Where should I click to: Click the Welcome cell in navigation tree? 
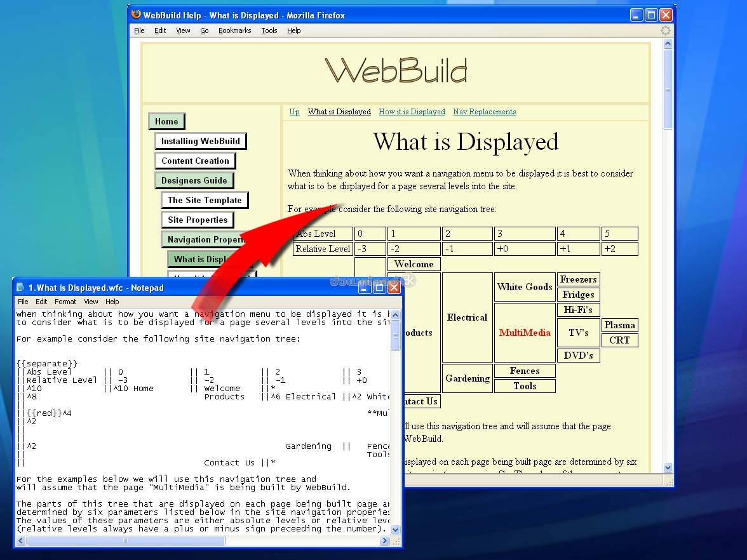[x=414, y=264]
